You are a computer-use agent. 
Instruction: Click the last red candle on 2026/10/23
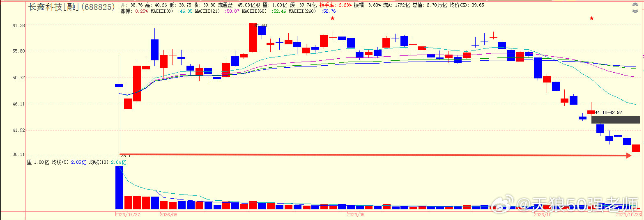coord(636,148)
